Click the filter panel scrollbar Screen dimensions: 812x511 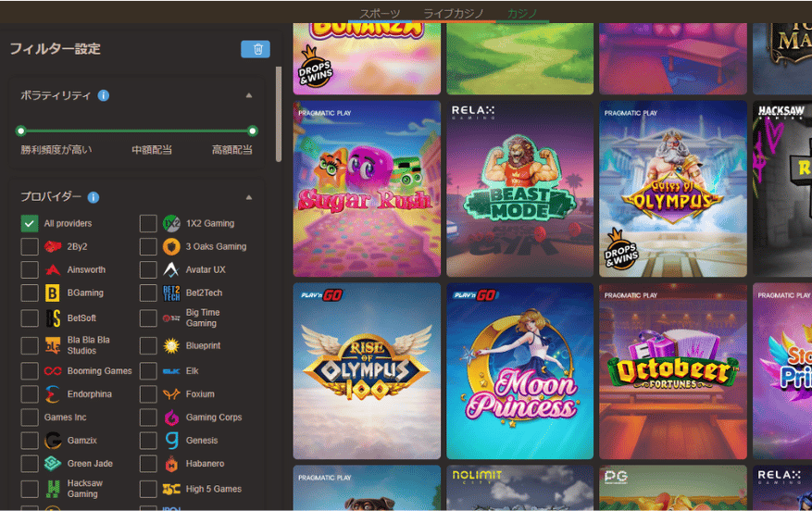click(279, 114)
